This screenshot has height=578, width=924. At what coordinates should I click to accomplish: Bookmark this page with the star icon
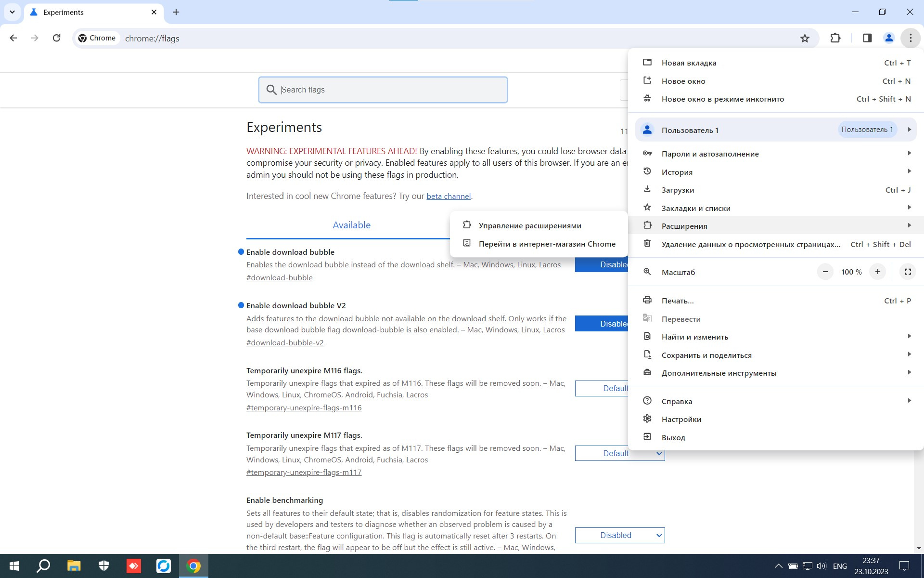(805, 38)
